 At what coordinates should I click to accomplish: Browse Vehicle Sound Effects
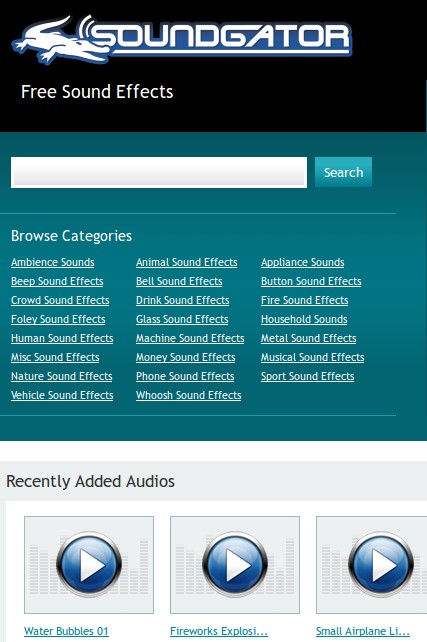point(62,395)
